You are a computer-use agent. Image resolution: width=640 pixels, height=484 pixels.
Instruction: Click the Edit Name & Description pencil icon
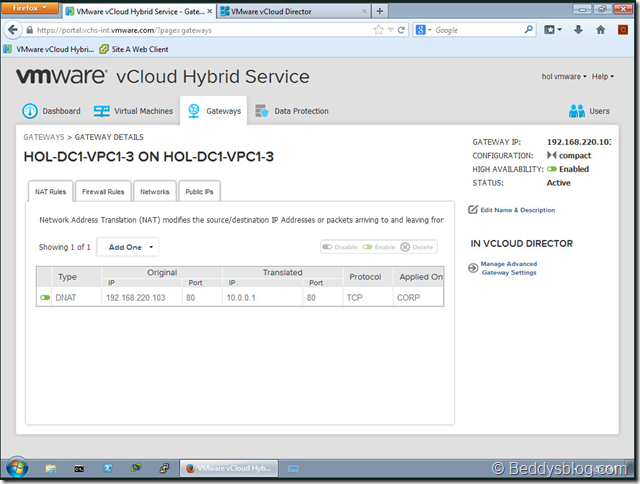473,210
